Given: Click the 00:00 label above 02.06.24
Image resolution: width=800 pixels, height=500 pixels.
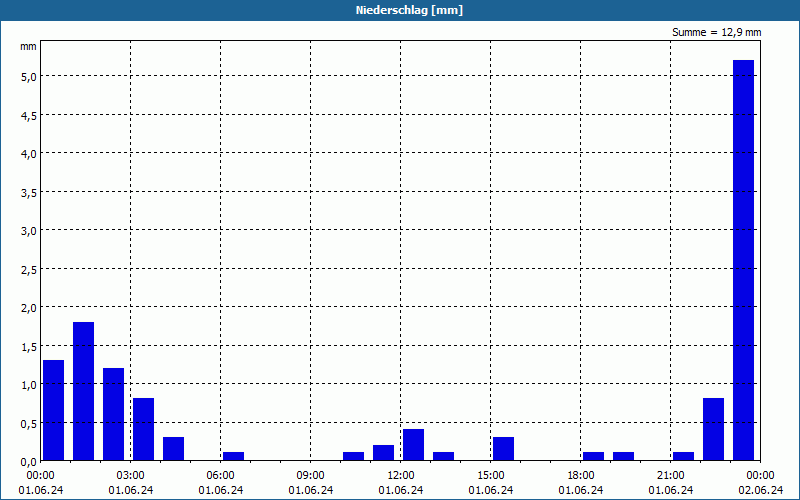Looking at the screenshot, I should point(760,476).
